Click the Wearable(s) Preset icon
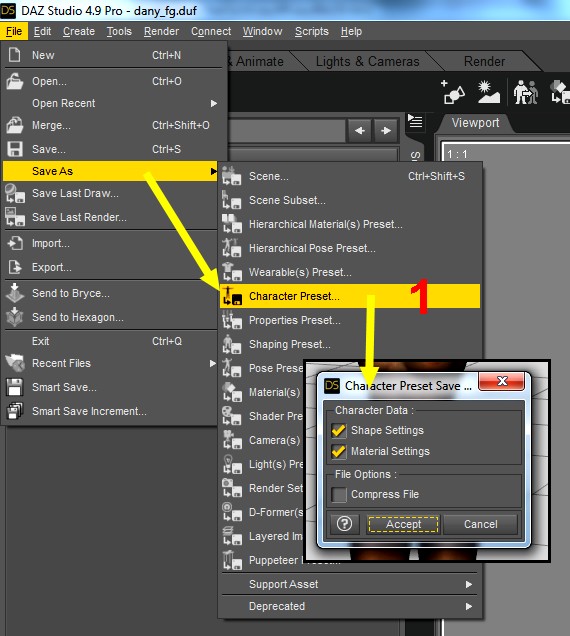The image size is (570, 636). [232, 271]
